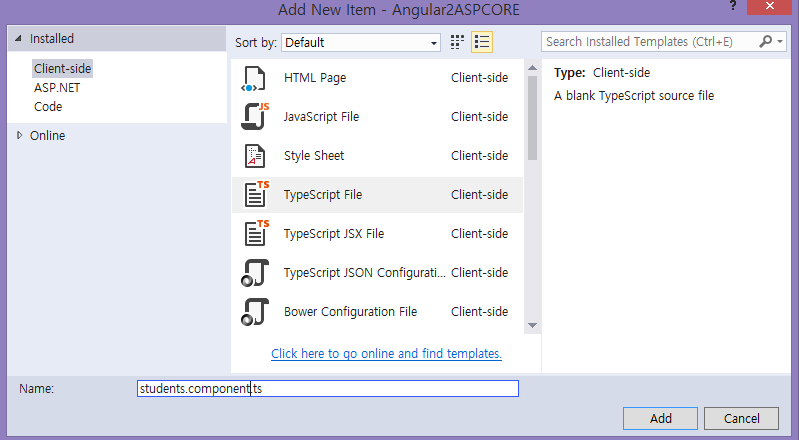Select the HTML Page template icon
Screen dimensions: 799x440
click(254, 79)
